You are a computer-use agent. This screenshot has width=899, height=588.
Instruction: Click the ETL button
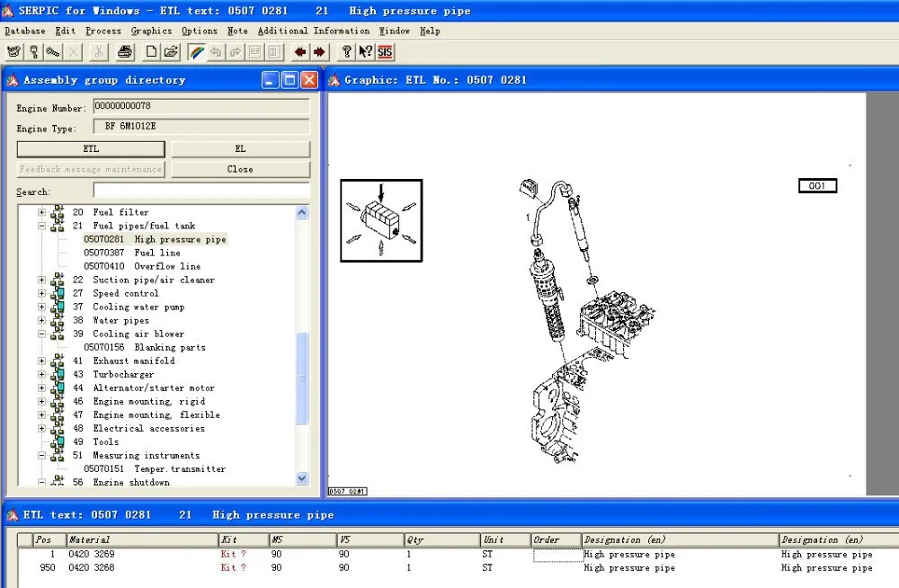(91, 149)
